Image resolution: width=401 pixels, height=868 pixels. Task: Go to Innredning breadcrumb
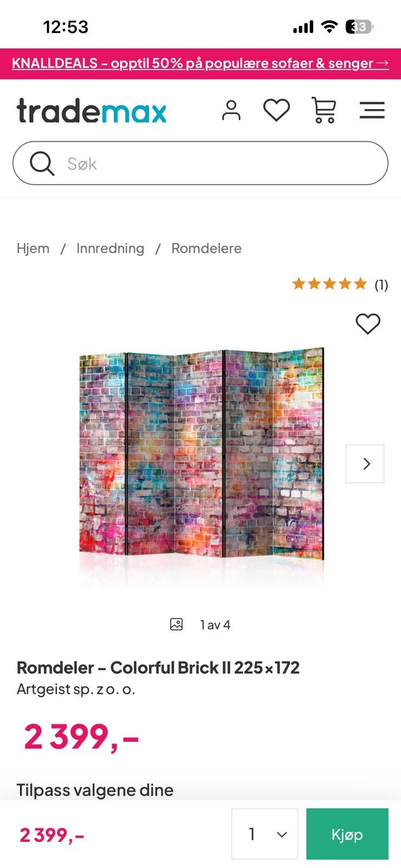[x=110, y=248]
